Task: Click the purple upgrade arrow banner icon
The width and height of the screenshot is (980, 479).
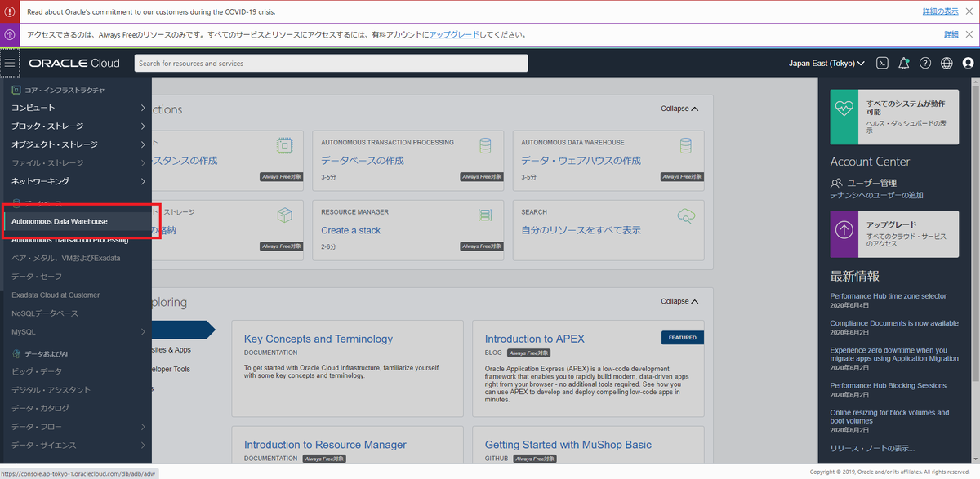Action: pyautogui.click(x=10, y=35)
